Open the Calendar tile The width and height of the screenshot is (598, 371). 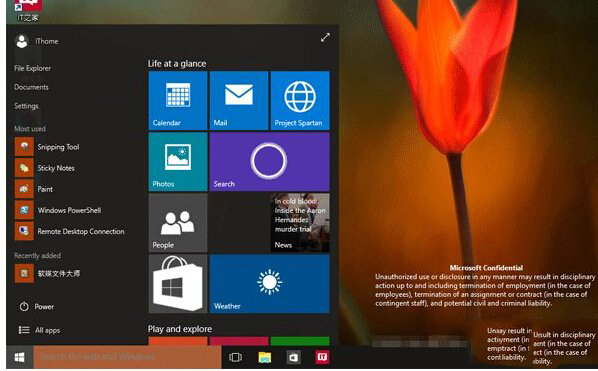pos(178,100)
